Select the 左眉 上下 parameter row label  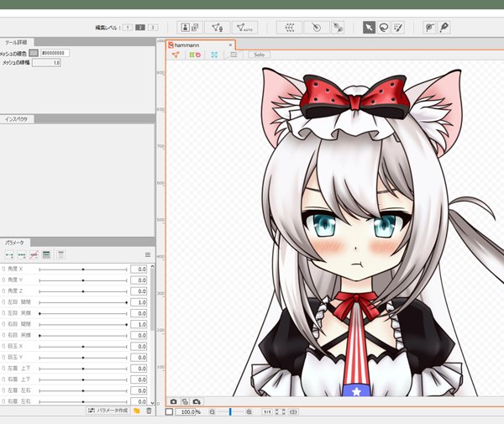coord(19,369)
